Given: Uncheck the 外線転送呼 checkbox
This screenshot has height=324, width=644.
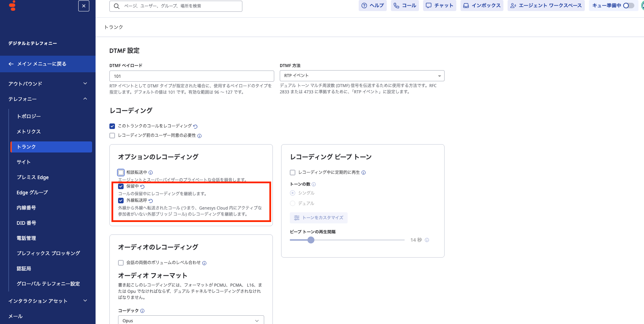Looking at the screenshot, I should pos(121,201).
